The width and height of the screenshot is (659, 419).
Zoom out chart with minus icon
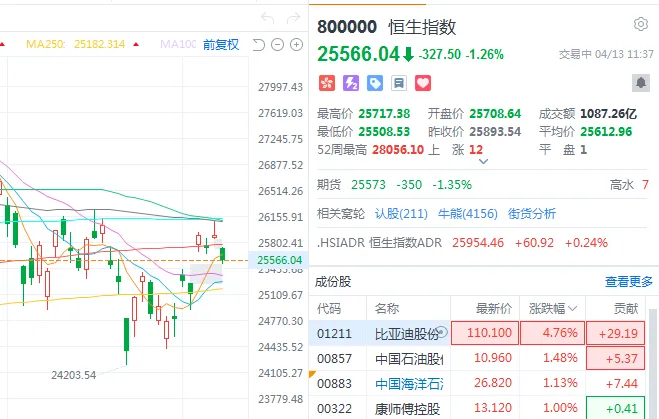pyautogui.click(x=277, y=44)
